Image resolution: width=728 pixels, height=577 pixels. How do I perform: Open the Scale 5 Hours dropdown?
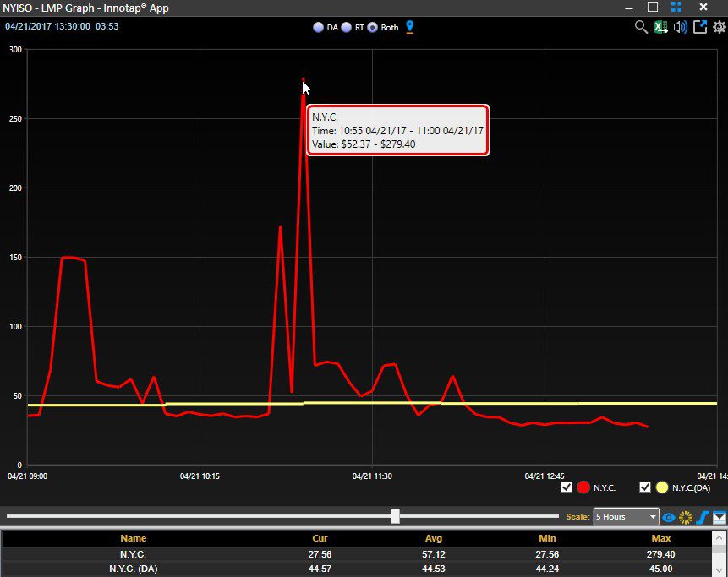(626, 517)
